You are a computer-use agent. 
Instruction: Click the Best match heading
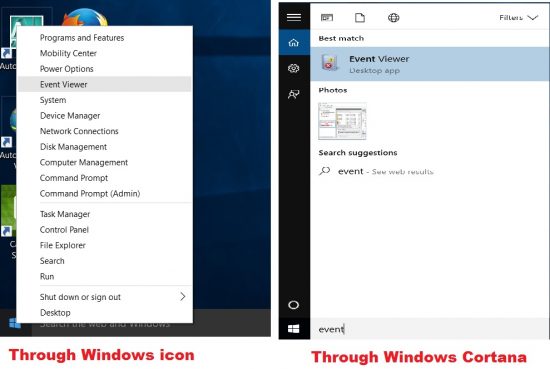341,38
